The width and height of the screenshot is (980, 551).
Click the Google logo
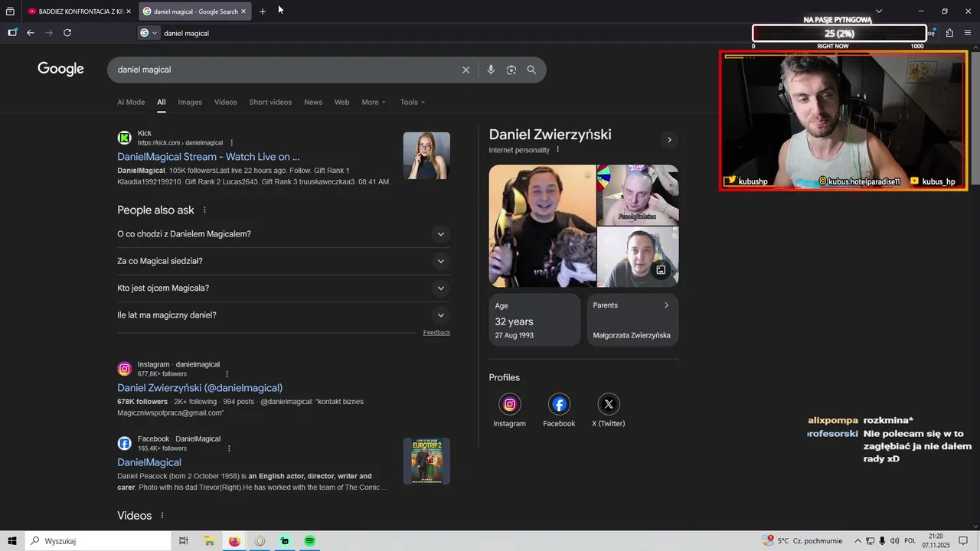pyautogui.click(x=60, y=69)
